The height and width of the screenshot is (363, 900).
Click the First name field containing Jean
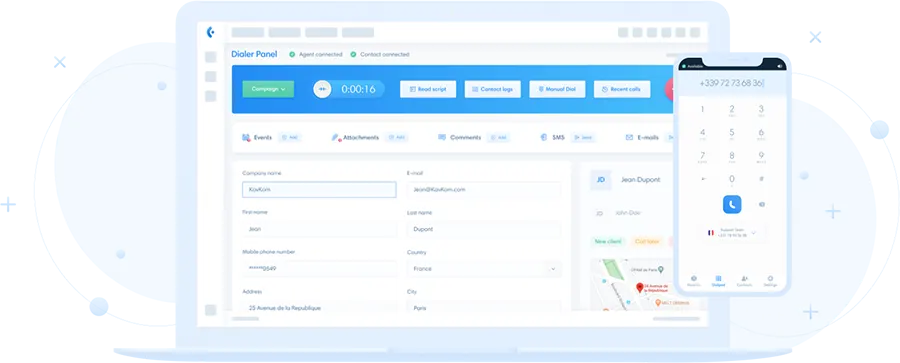[x=319, y=229]
